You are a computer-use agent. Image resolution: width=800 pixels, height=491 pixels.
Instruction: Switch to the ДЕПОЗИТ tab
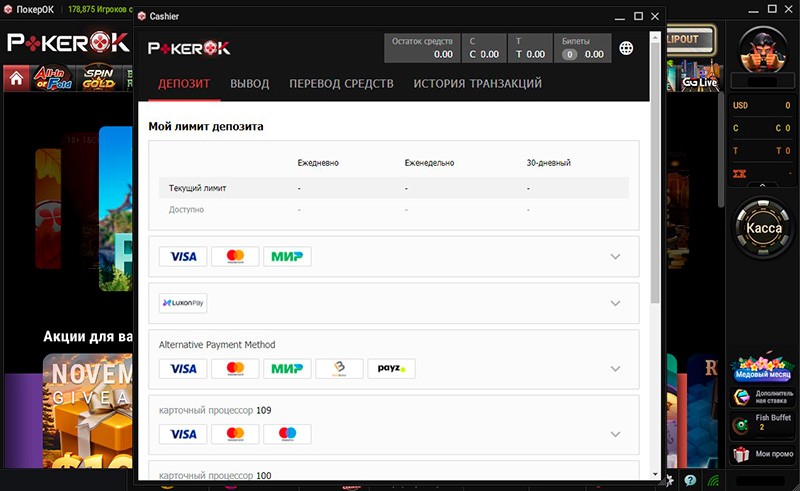(184, 84)
